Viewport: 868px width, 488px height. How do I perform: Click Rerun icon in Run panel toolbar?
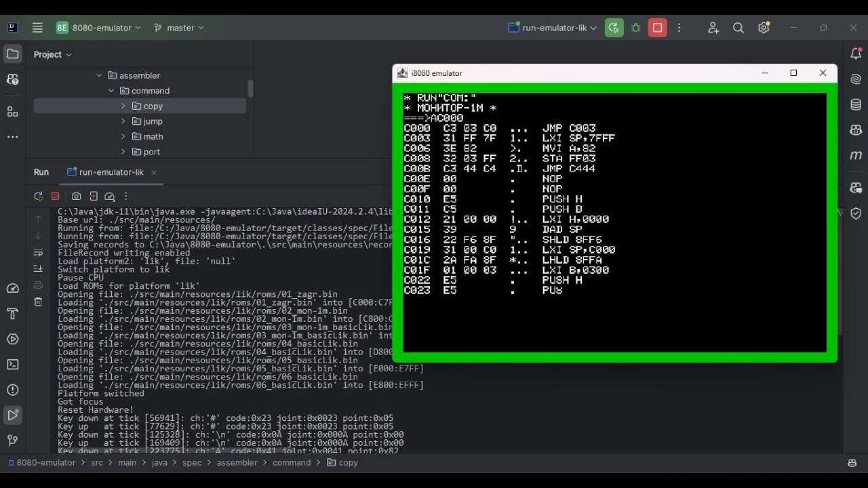tap(39, 197)
